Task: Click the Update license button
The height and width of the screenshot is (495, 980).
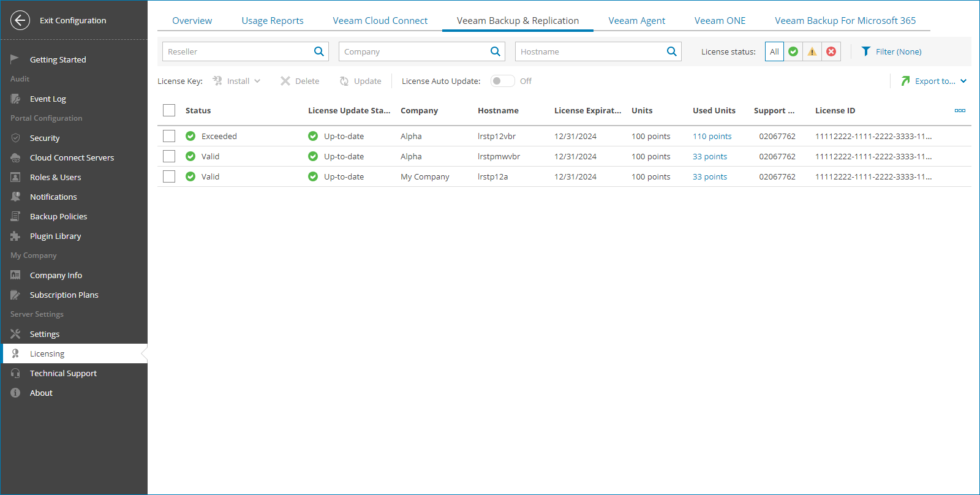Action: click(x=360, y=81)
